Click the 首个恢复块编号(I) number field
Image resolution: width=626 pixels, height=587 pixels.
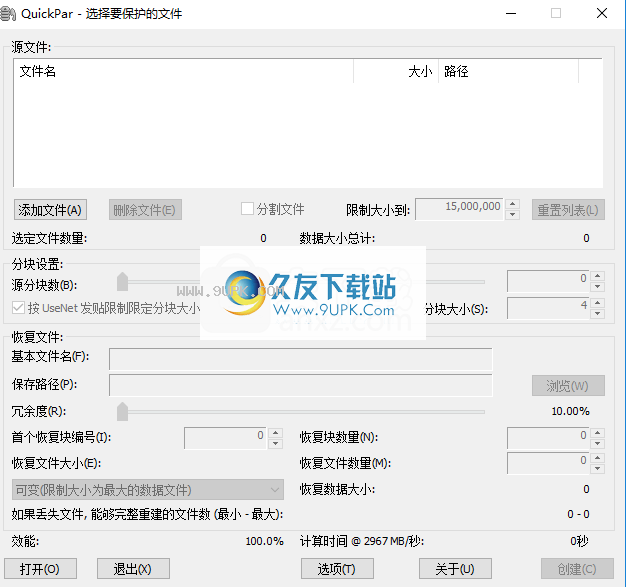(x=225, y=438)
